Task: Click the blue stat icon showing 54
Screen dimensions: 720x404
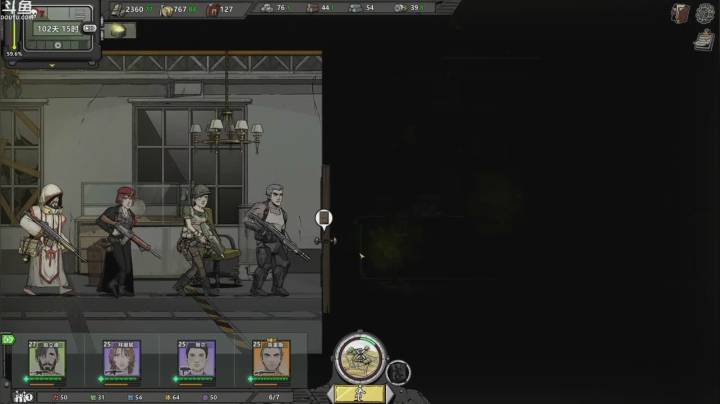Action: point(130,398)
